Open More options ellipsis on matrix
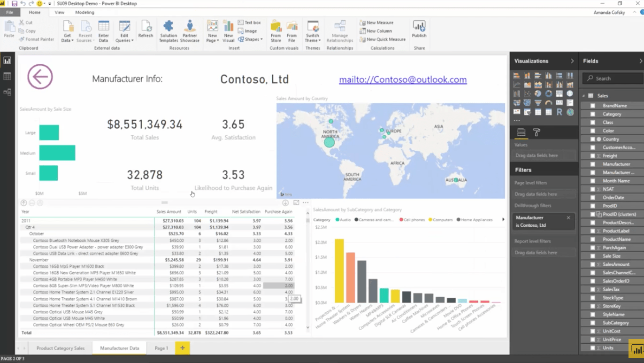Viewport: 644px width, 363px height. pos(306,203)
